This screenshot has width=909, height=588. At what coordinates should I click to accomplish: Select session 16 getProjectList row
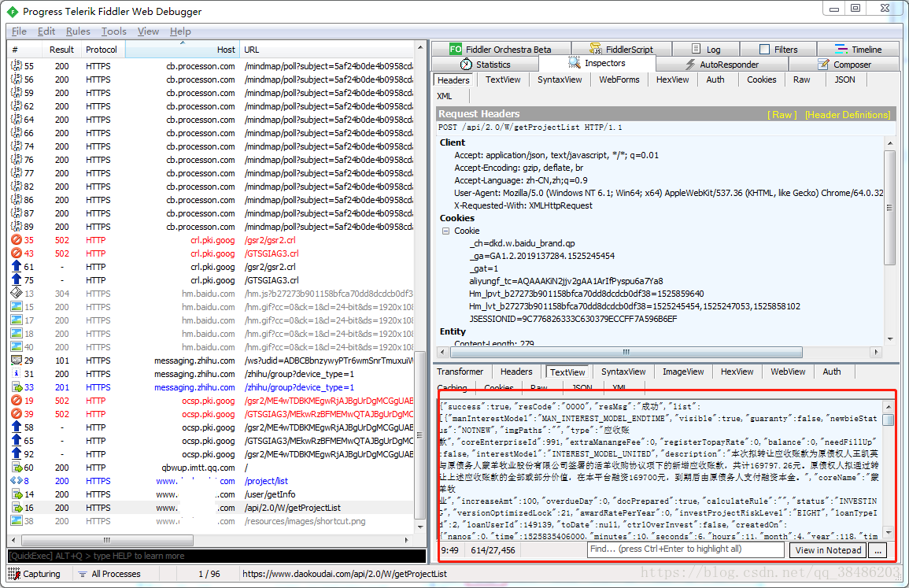click(x=212, y=508)
